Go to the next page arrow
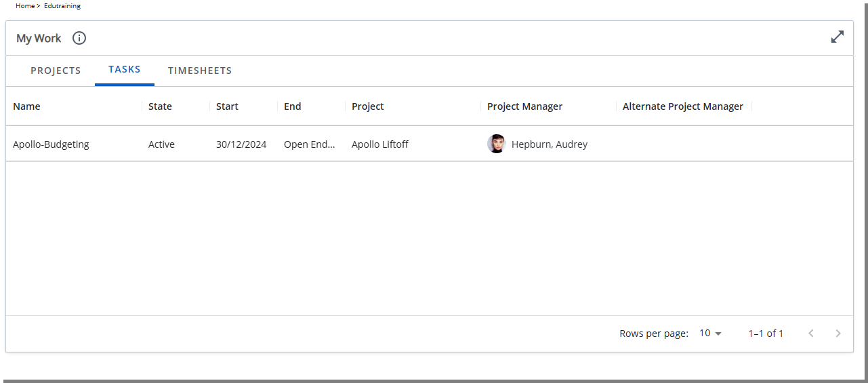This screenshot has height=383, width=868. 838,334
